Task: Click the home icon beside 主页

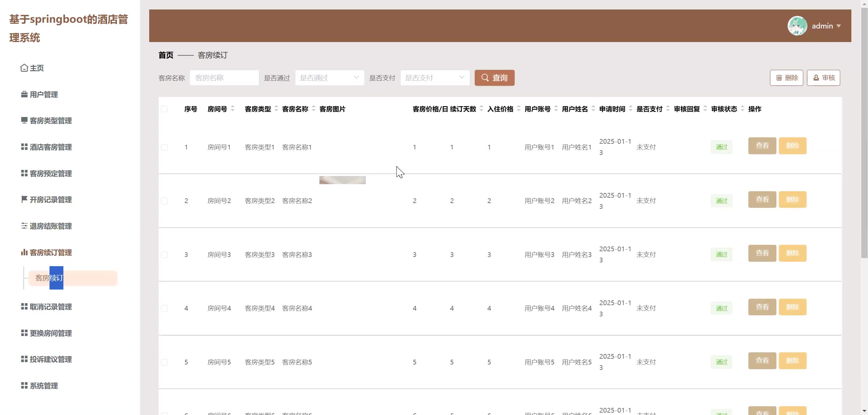Action: point(24,68)
